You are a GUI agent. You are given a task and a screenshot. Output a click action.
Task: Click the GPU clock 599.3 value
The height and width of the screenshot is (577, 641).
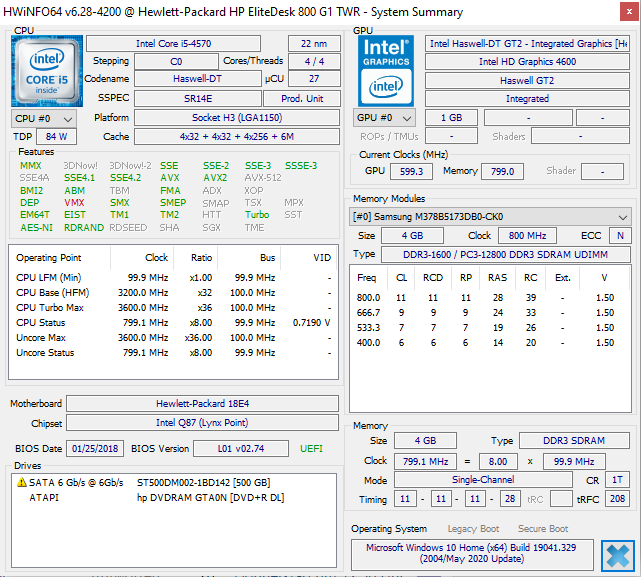point(411,171)
